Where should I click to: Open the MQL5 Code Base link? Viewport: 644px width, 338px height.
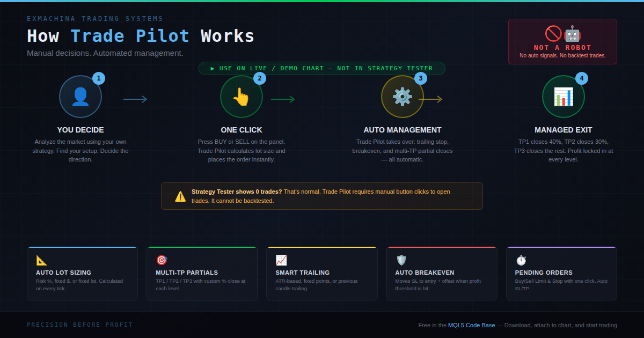pyautogui.click(x=472, y=325)
